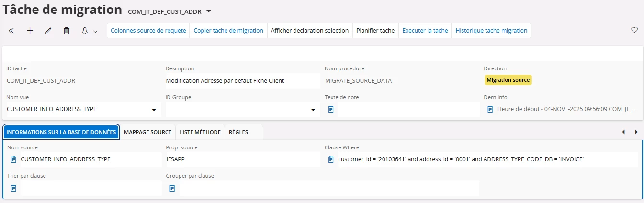Open the Texte de note editor icon
This screenshot has width=644, height=203.
tap(331, 109)
